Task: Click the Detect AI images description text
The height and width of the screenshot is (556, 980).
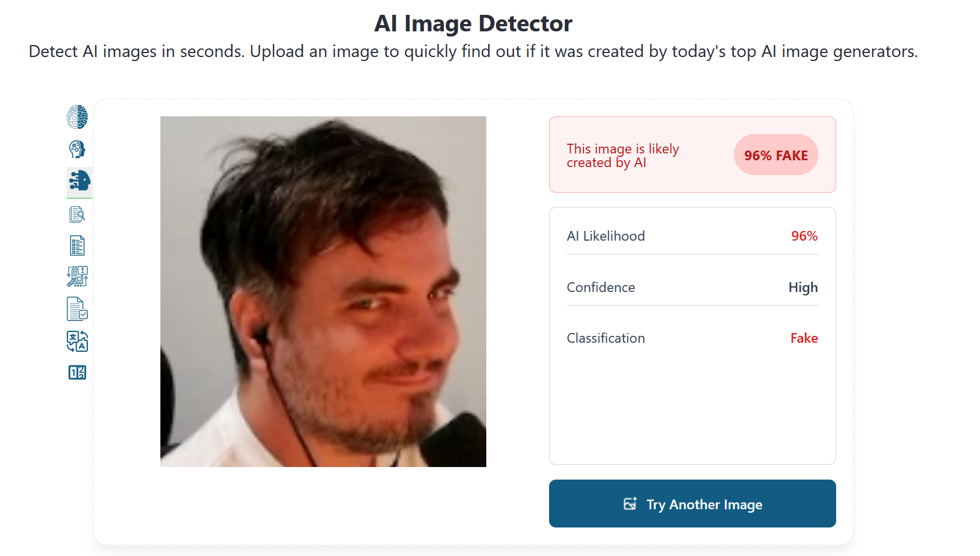Action: point(473,52)
